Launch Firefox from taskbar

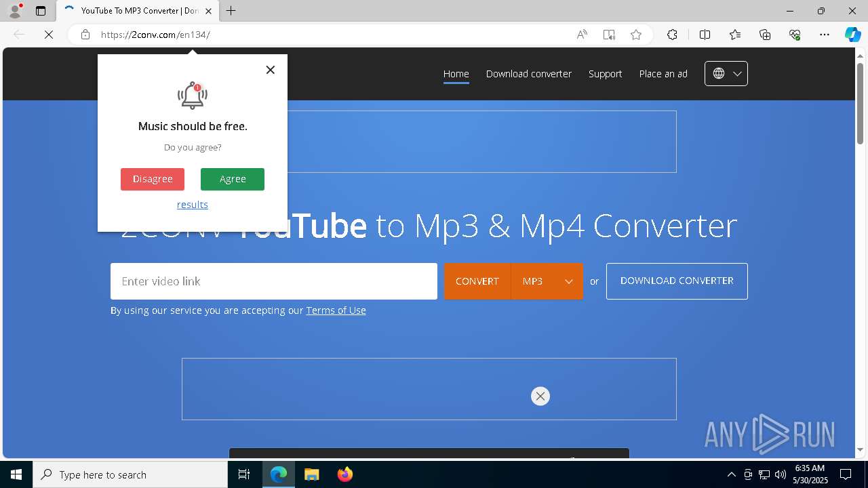(x=344, y=474)
